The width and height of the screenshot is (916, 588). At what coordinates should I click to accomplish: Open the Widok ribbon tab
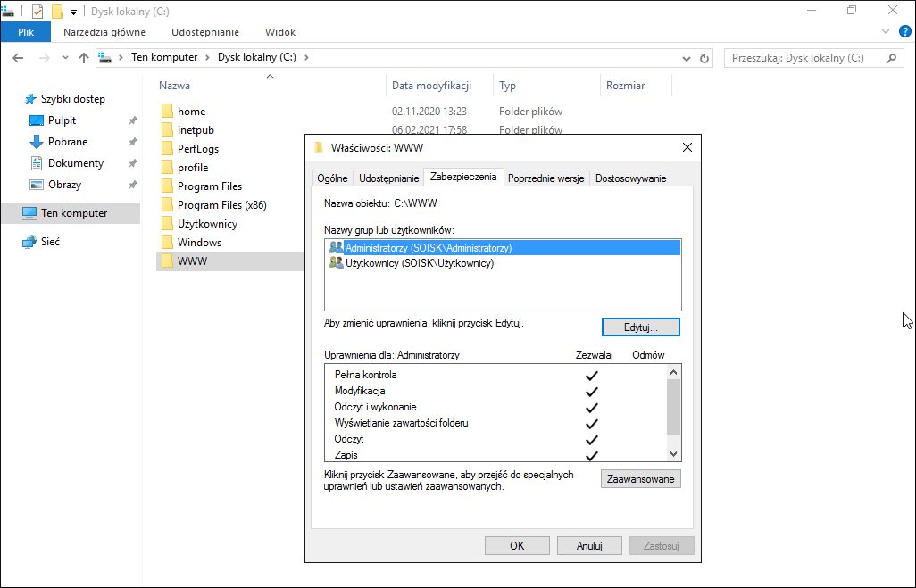point(280,33)
